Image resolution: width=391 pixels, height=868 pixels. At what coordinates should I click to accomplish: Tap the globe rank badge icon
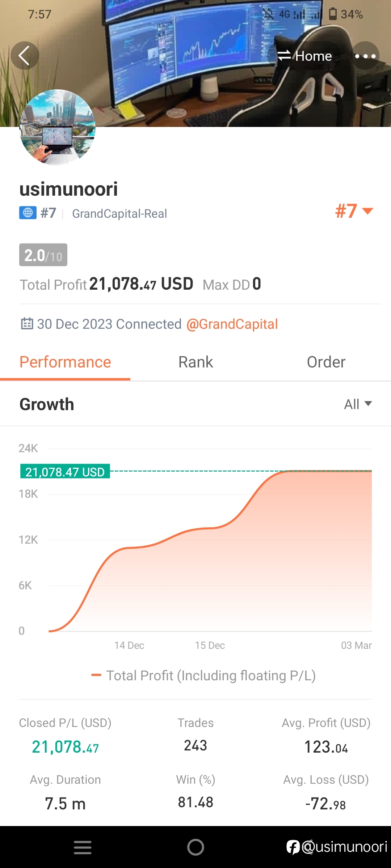pos(28,213)
